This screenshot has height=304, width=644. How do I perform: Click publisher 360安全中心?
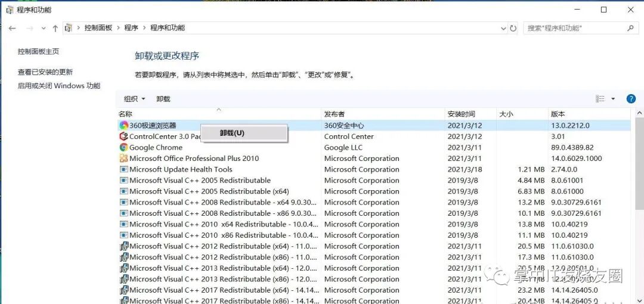(x=344, y=125)
